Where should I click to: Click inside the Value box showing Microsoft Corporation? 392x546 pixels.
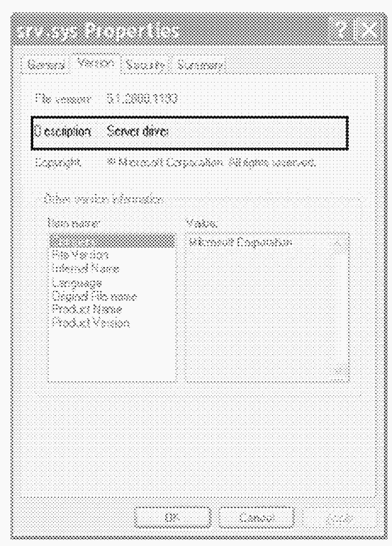pyautogui.click(x=258, y=307)
